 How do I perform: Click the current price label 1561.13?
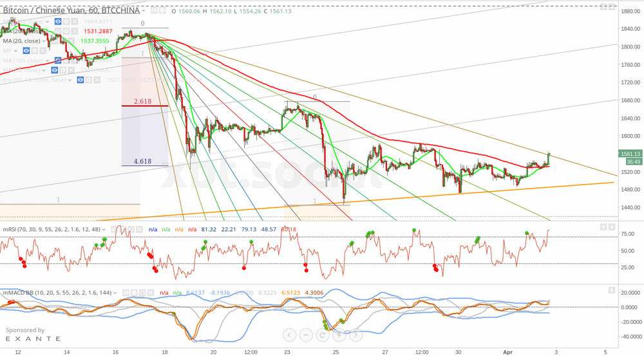tap(630, 154)
